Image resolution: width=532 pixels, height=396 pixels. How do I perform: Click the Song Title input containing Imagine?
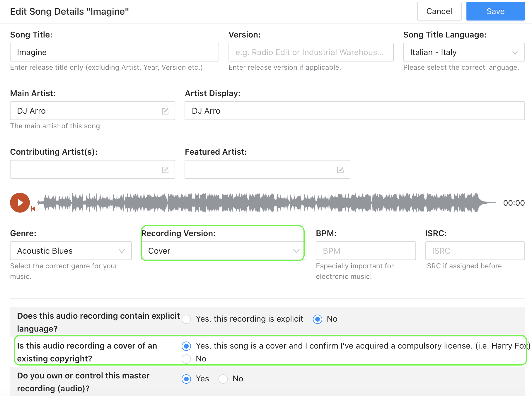coord(115,52)
